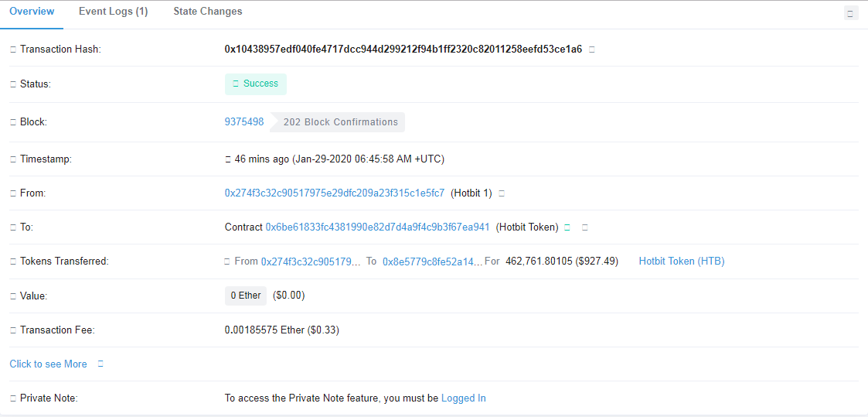Follow the Logged In link

tap(463, 398)
